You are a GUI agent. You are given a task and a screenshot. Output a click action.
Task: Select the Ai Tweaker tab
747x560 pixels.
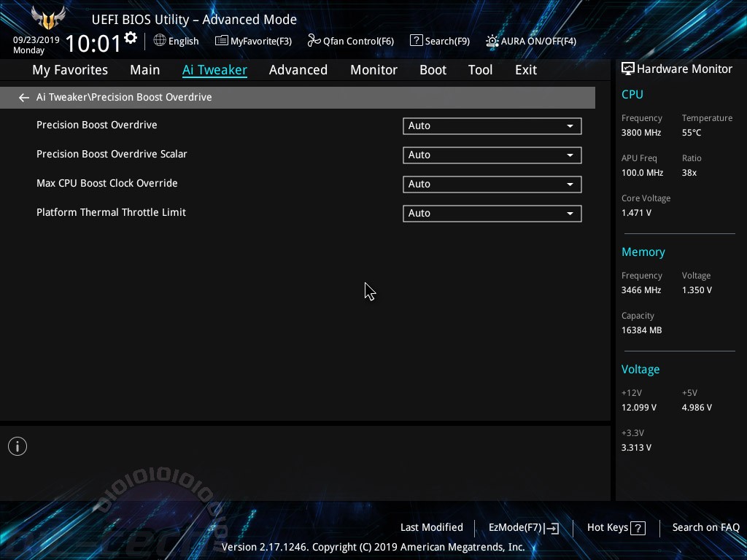(x=215, y=70)
